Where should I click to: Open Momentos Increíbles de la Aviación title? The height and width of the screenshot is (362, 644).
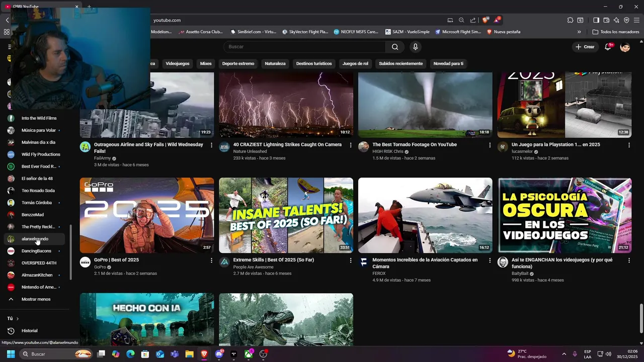click(425, 263)
